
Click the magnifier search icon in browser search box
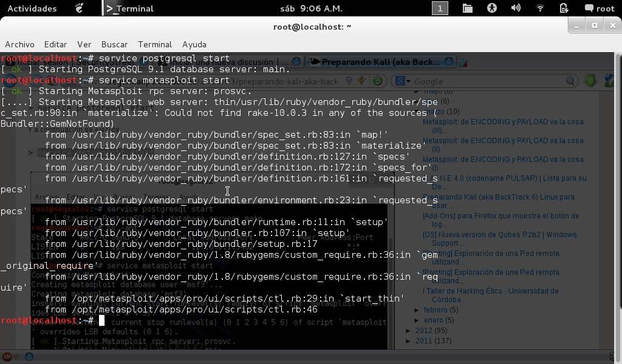[570, 81]
